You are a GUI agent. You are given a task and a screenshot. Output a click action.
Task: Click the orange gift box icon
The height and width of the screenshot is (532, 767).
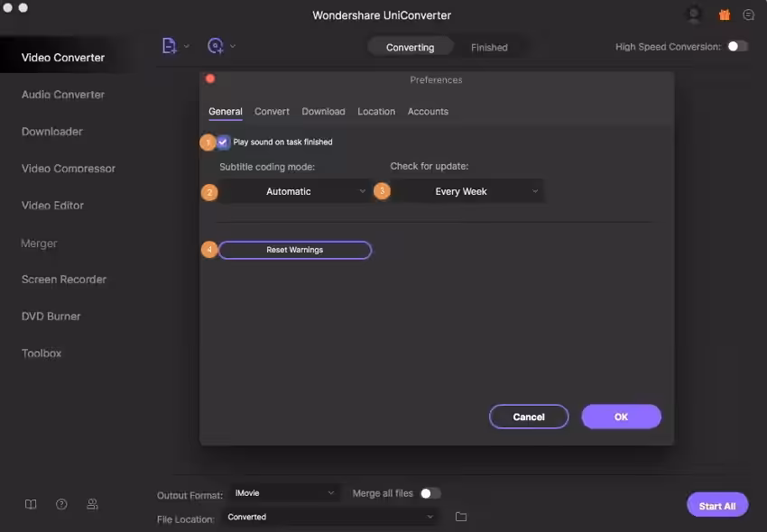(x=725, y=15)
